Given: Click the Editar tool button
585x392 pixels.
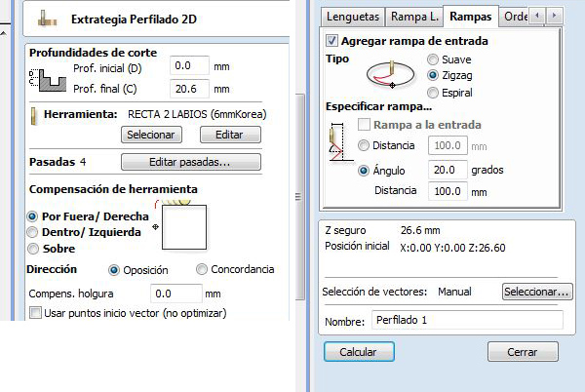Looking at the screenshot, I should pos(230,135).
